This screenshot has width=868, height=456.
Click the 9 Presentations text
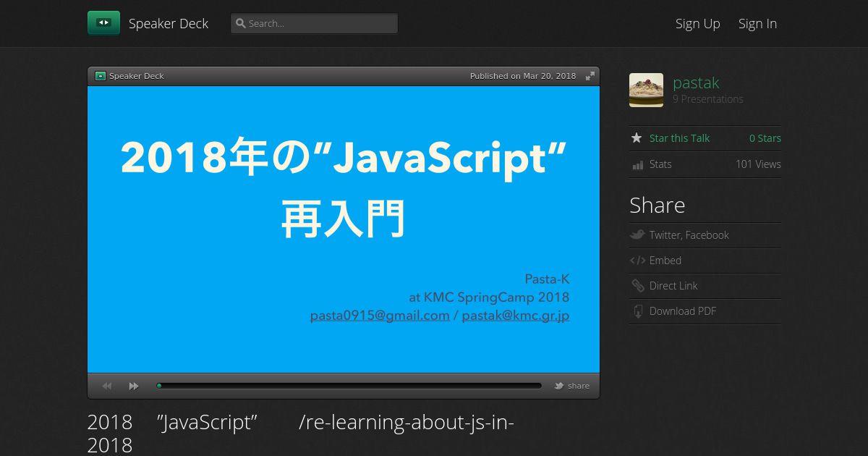708,99
